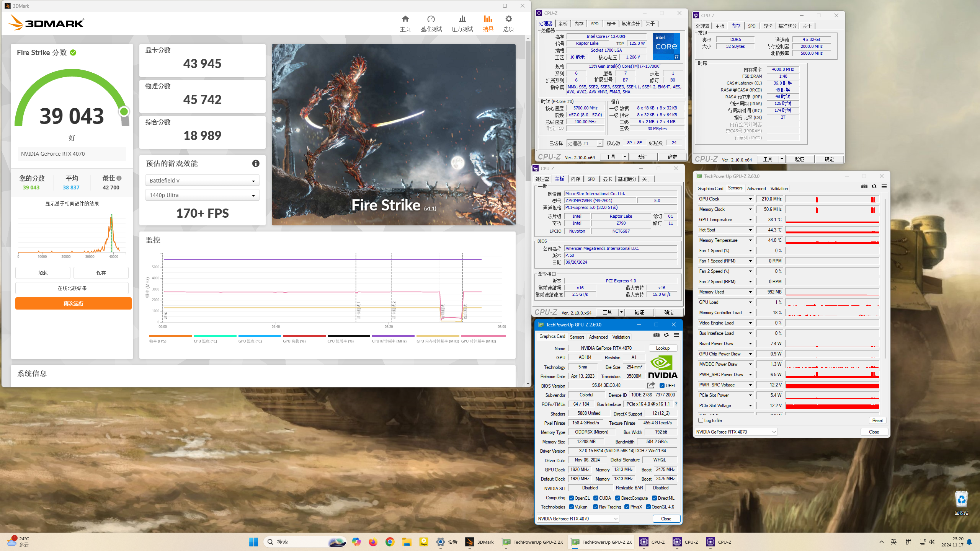Open GPU selector dropdown in GPU-Z Graphics Card window
This screenshot has width=980, height=551.
coord(578,518)
